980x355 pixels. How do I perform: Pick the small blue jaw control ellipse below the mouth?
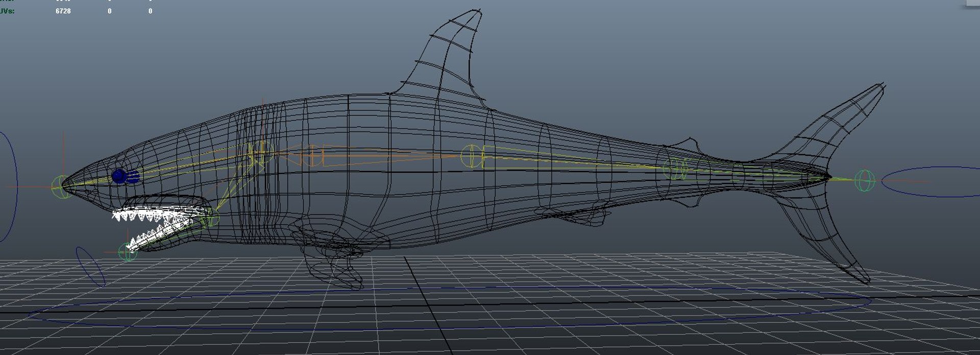[90, 267]
